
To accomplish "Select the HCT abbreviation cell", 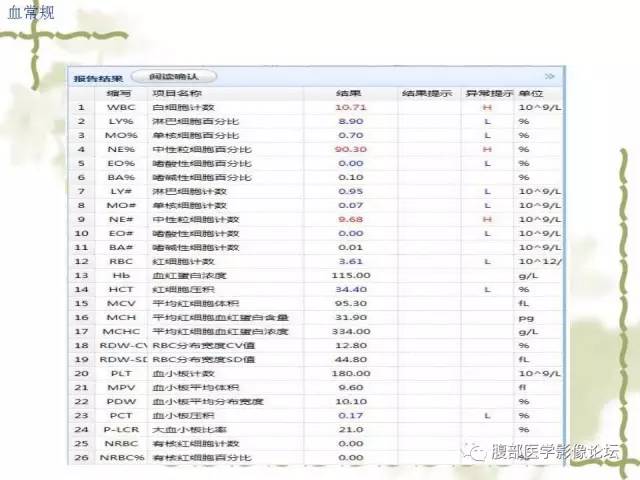I will tap(121, 290).
